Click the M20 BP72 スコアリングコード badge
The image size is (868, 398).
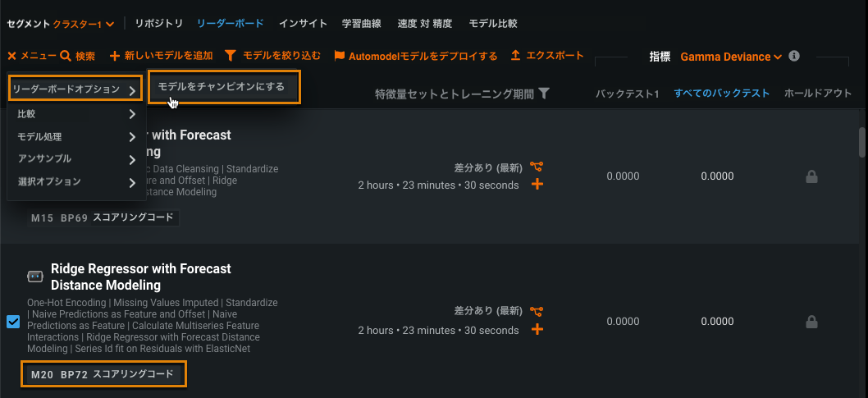(103, 375)
